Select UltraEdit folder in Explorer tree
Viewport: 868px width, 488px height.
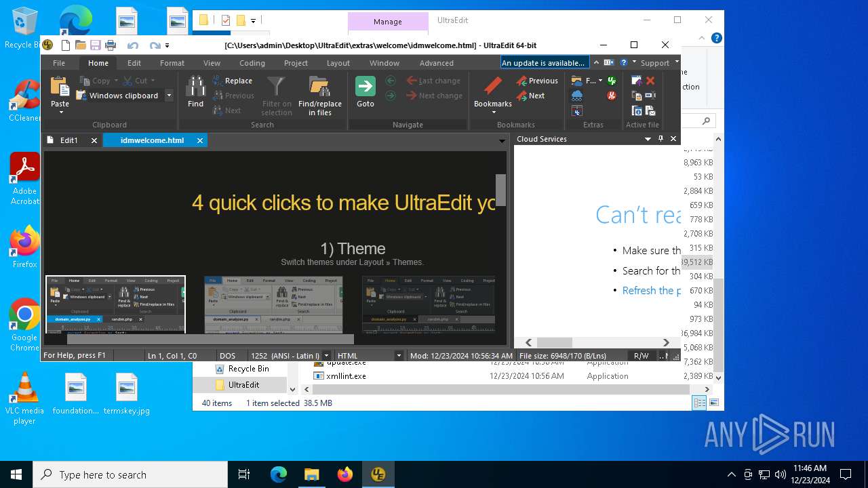(x=243, y=384)
